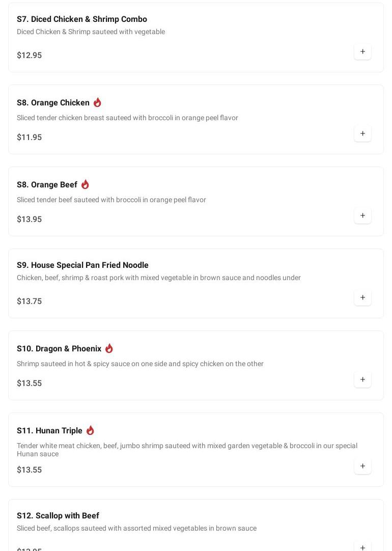Click flame icon next to Hunan Triple

tap(90, 430)
